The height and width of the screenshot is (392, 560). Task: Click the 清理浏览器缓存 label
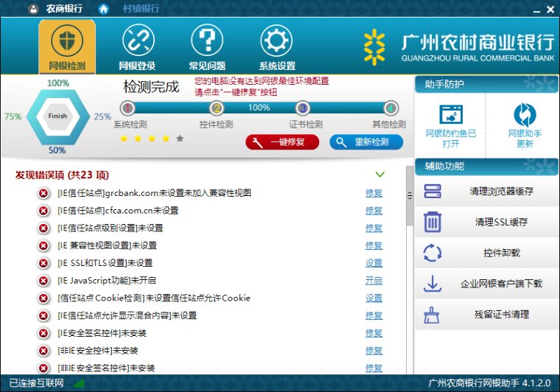[502, 192]
